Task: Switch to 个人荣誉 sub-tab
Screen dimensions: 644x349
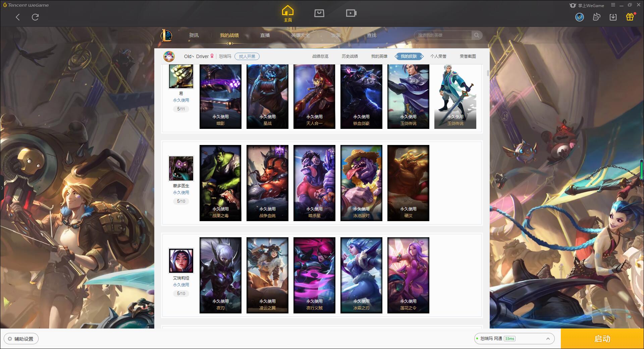Action: click(438, 56)
